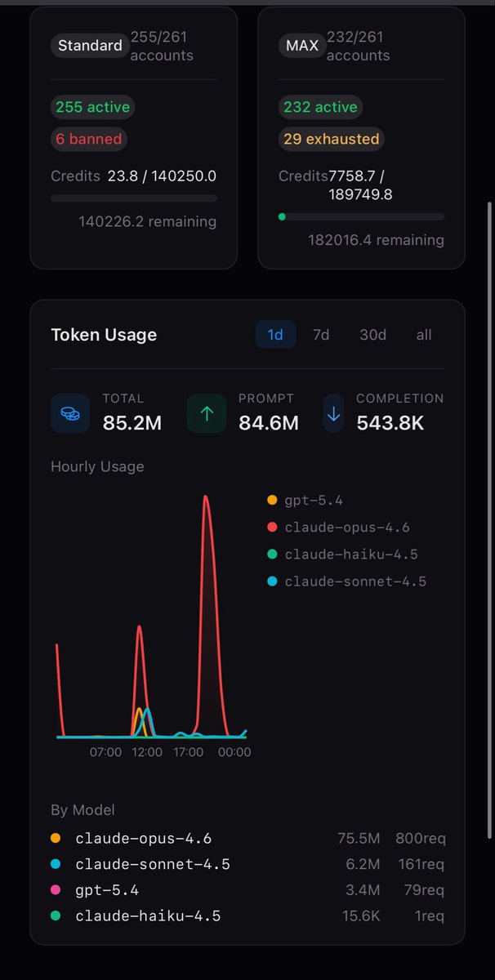The image size is (495, 980).
Task: Click the completion down-arrow icon
Action: (333, 413)
